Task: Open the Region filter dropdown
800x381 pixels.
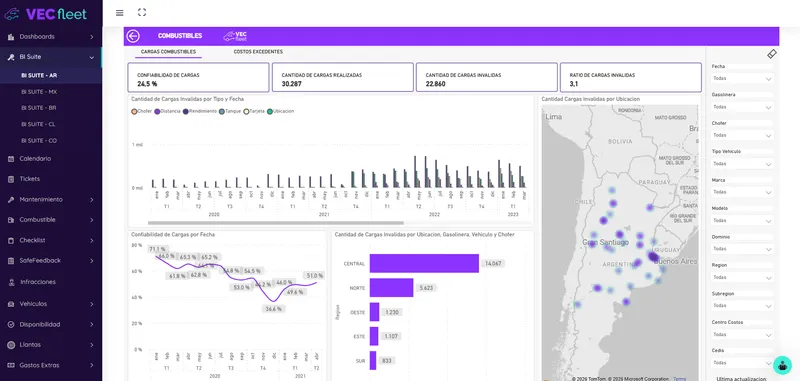Action: pyautogui.click(x=742, y=277)
